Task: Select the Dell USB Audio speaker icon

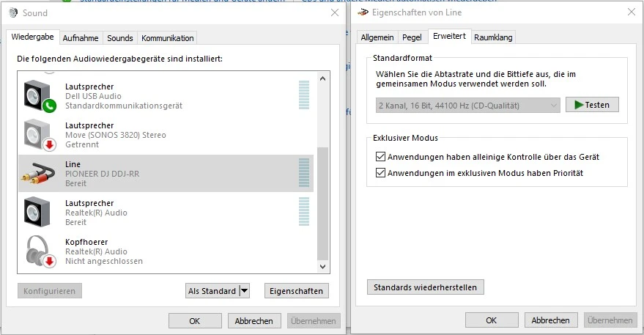Action: pos(39,96)
